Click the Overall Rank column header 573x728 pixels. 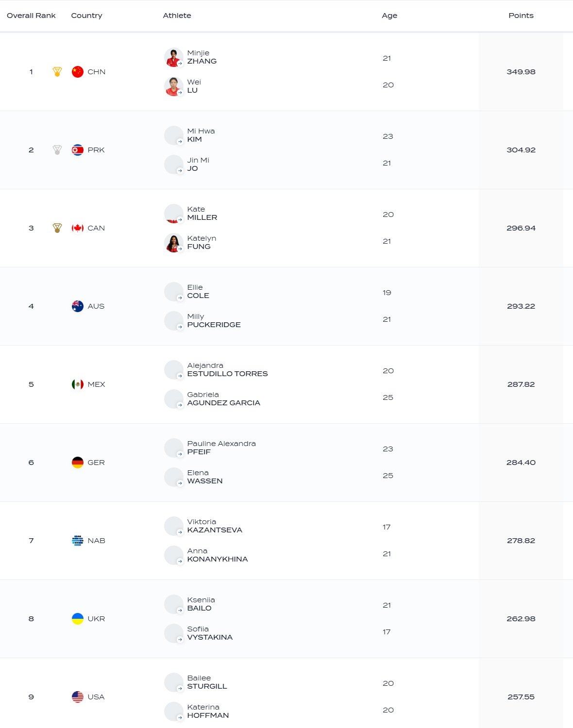coord(31,16)
